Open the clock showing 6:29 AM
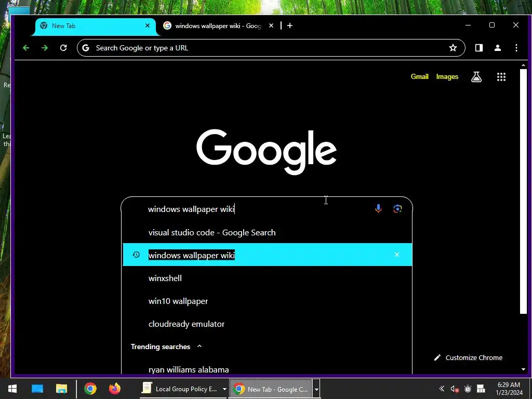532x399 pixels. point(509,389)
